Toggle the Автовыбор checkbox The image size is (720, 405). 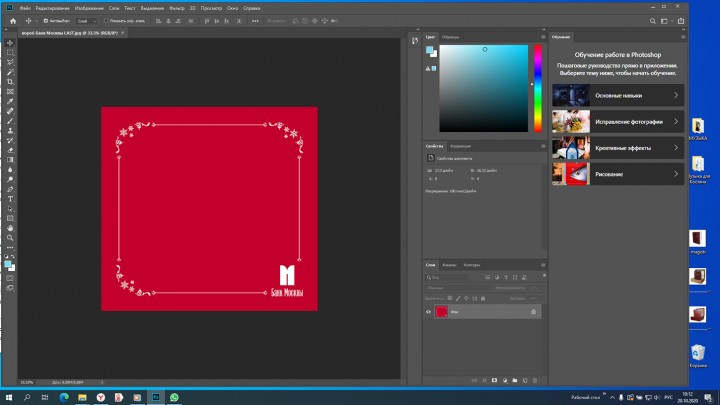tap(45, 21)
